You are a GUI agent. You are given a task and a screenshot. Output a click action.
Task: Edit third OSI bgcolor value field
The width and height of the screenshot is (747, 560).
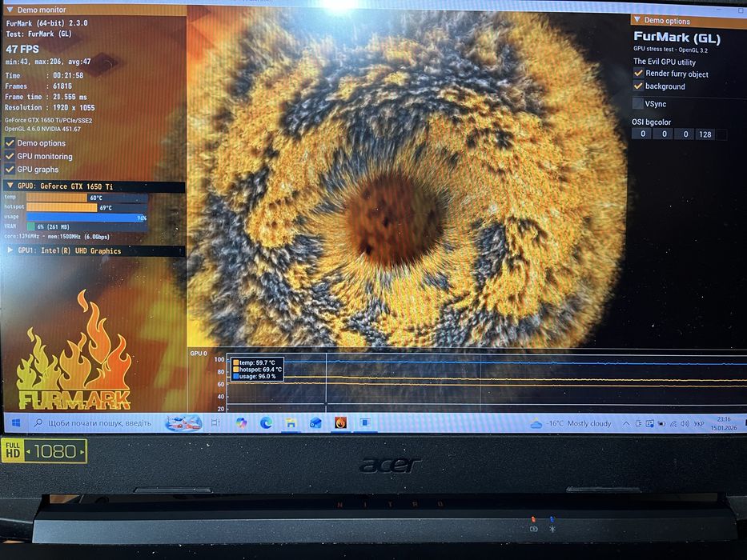coord(685,134)
